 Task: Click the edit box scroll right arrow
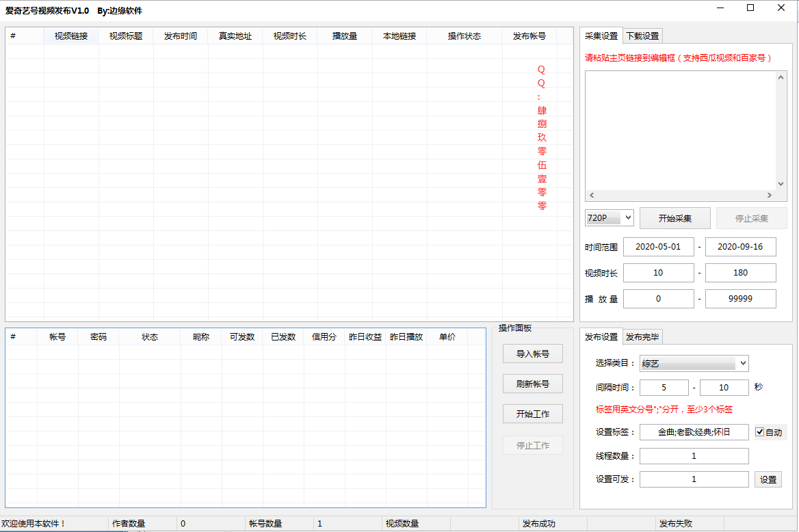[770, 195]
